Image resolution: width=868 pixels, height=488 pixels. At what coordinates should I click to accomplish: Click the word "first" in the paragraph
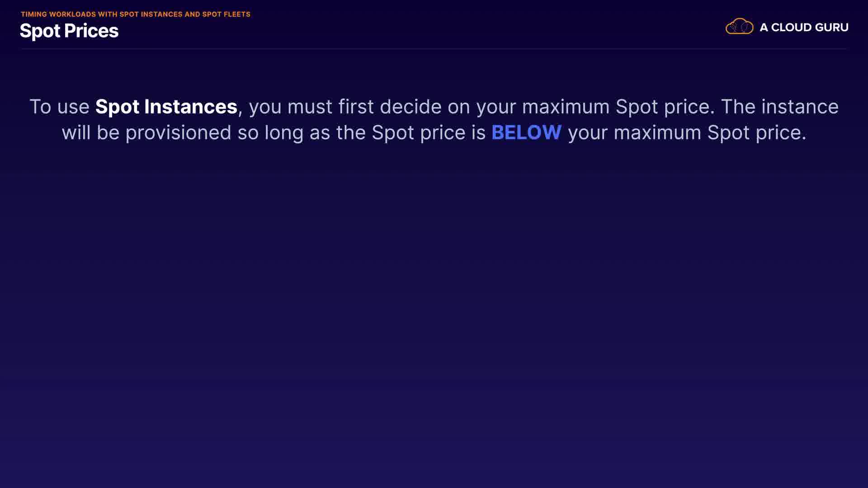[356, 107]
